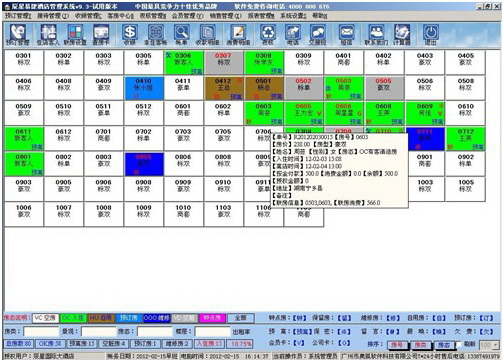This screenshot has width=503, height=360.
Task: Select room 0301 标双 cell
Action: point(24,62)
